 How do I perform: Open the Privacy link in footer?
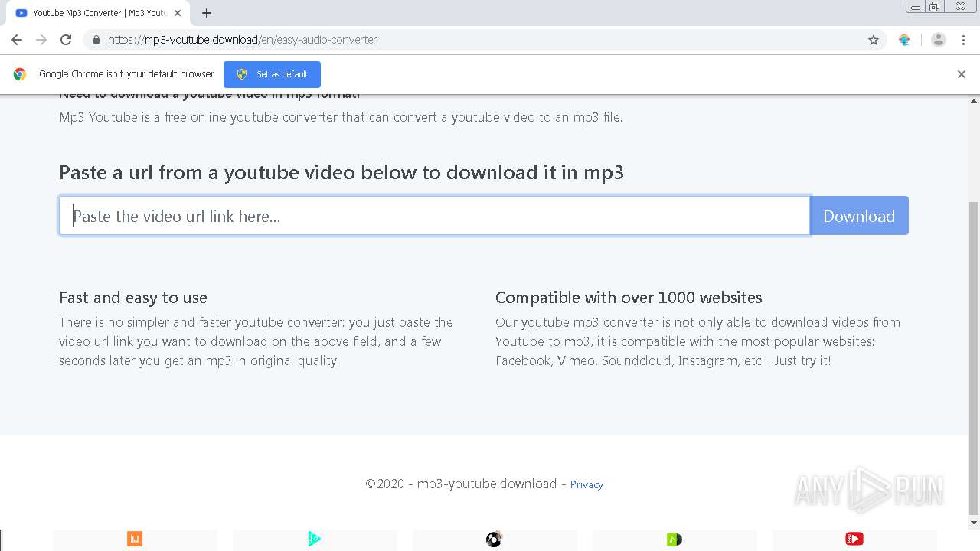[586, 484]
